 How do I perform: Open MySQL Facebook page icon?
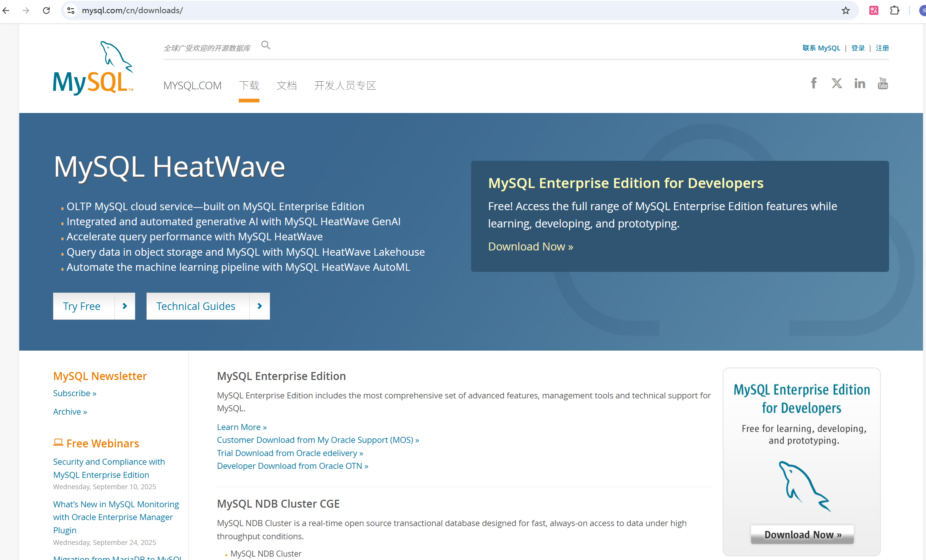(x=814, y=83)
